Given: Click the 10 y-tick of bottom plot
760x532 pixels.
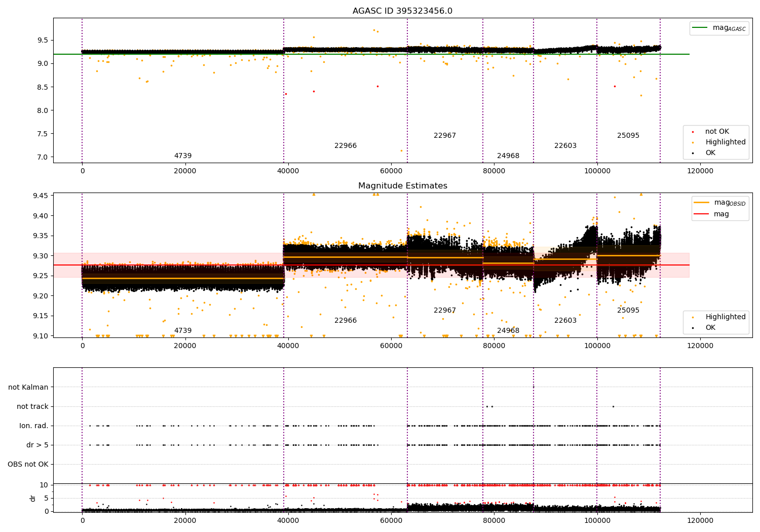Looking at the screenshot, I should click(x=44, y=485).
